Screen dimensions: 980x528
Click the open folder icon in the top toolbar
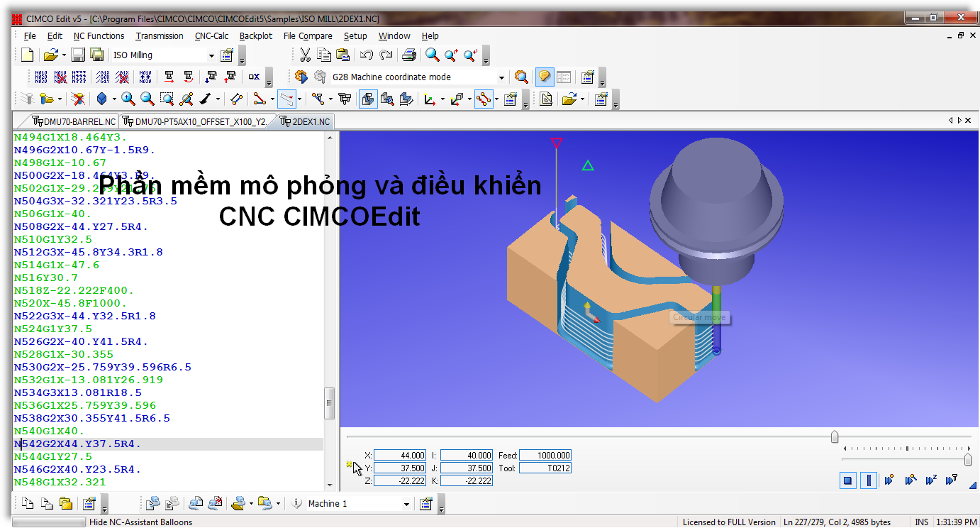pos(50,55)
